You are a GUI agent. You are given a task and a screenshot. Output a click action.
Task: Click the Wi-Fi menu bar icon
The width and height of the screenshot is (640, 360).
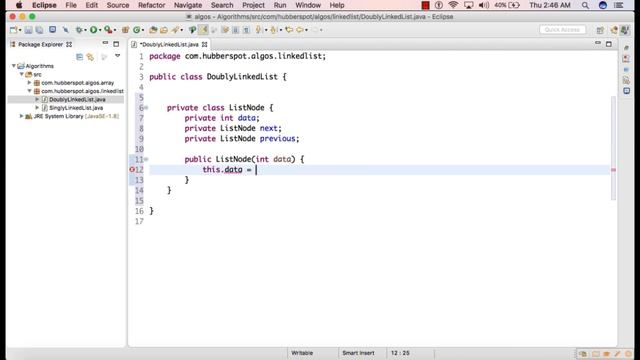click(453, 5)
